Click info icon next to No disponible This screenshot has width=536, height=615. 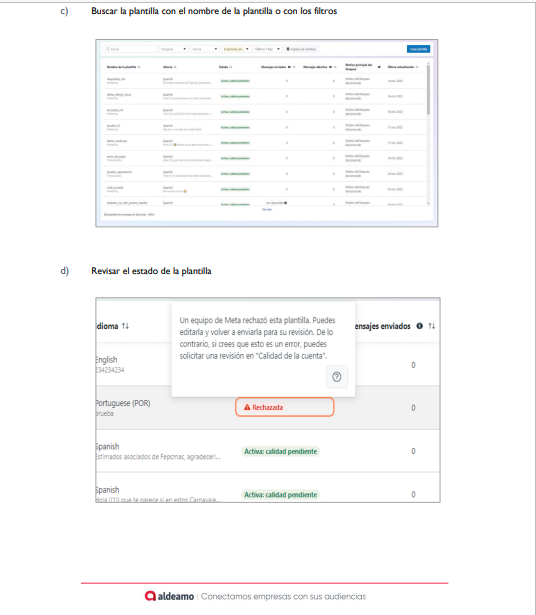285,203
